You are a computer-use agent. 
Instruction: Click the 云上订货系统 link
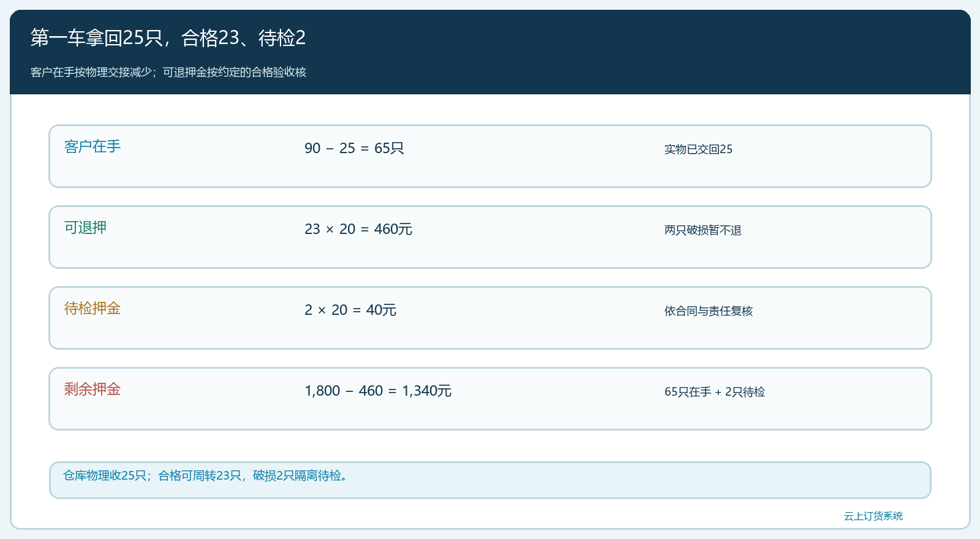coord(873,516)
